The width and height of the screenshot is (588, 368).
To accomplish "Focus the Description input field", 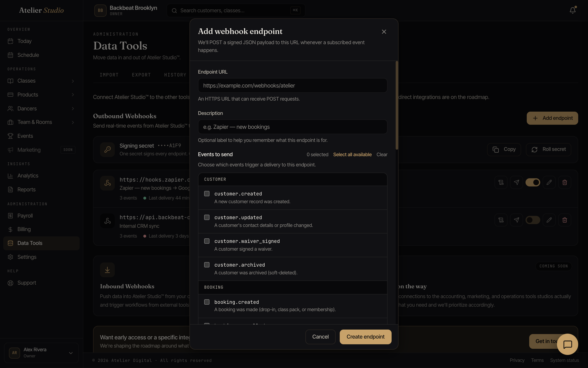I will click(293, 127).
